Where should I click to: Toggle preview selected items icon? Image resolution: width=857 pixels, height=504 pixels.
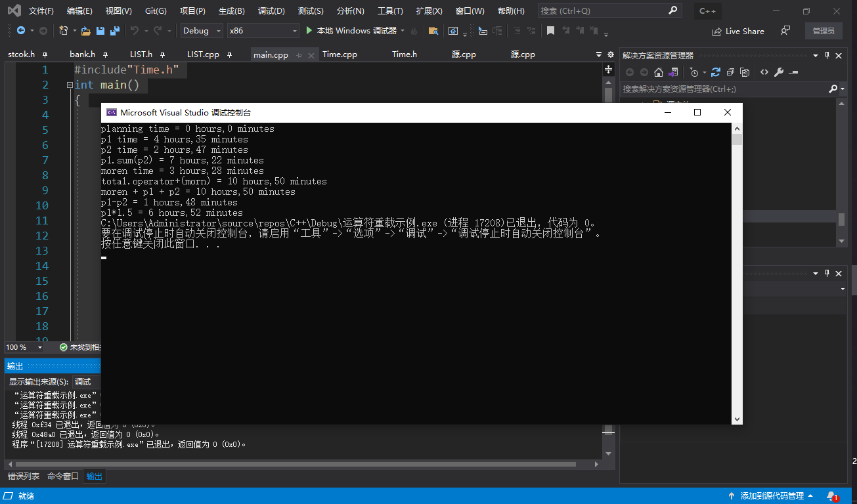click(793, 72)
